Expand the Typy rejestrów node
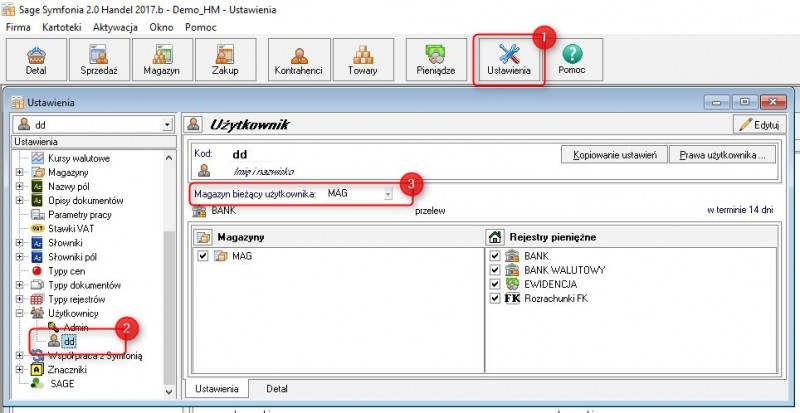800x413 pixels. [x=19, y=299]
